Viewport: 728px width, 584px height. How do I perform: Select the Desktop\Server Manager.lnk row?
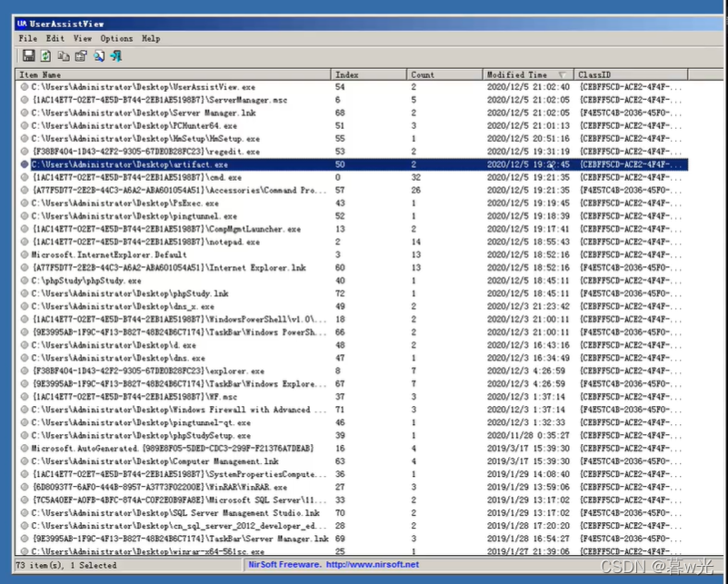pyautogui.click(x=352, y=113)
